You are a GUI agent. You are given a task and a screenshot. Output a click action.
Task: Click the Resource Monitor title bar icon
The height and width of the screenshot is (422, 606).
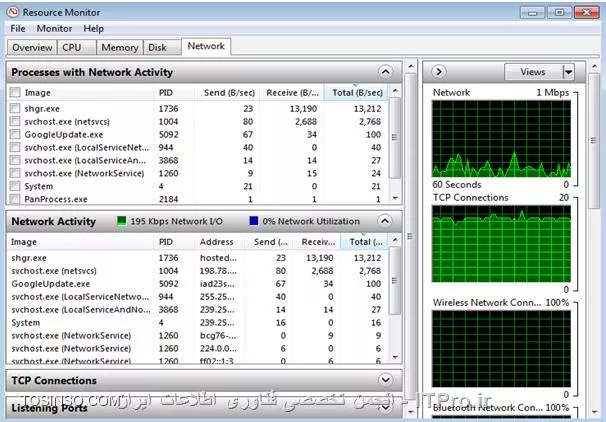point(13,12)
